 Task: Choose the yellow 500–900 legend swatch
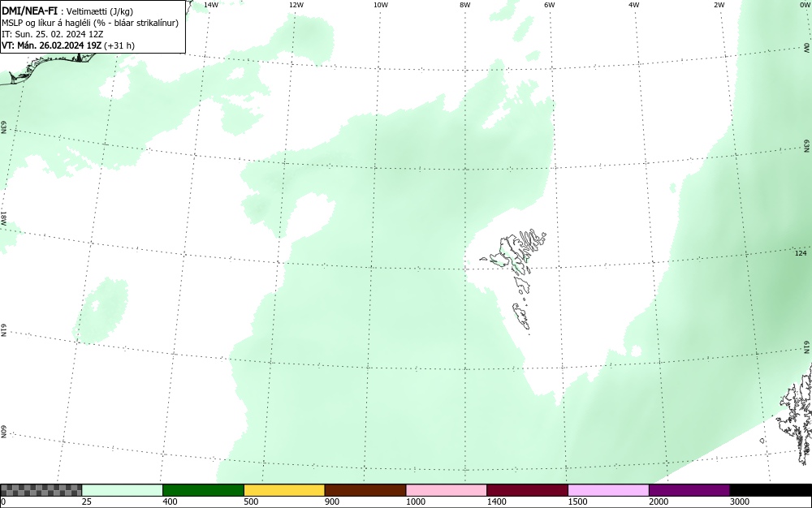click(284, 490)
